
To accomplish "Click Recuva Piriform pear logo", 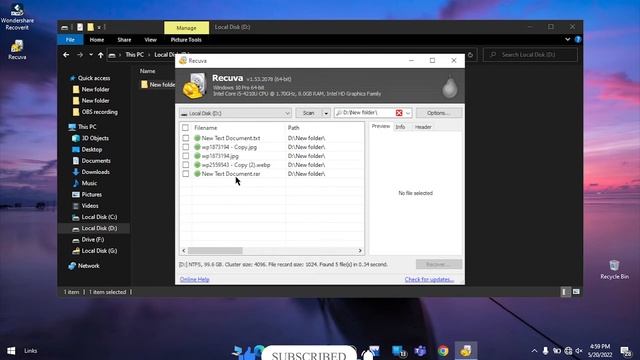I will click(x=449, y=86).
